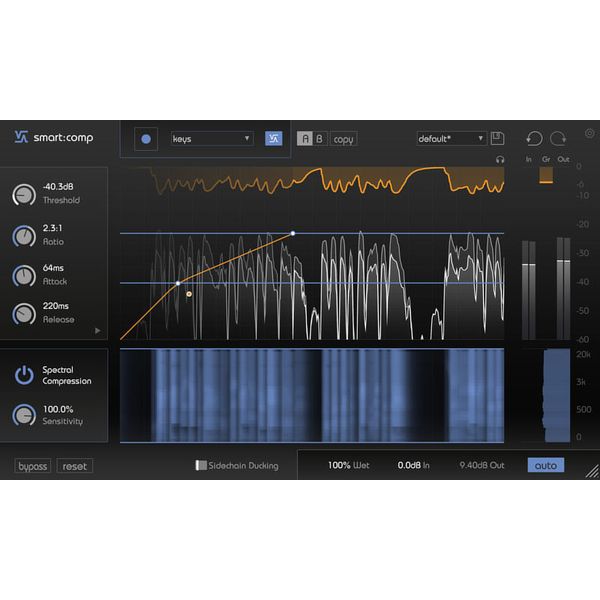Undo the last change

[x=535, y=138]
